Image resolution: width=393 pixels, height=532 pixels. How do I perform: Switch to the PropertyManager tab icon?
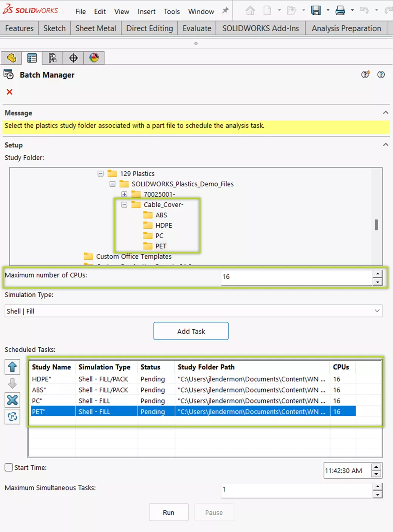[x=32, y=58]
